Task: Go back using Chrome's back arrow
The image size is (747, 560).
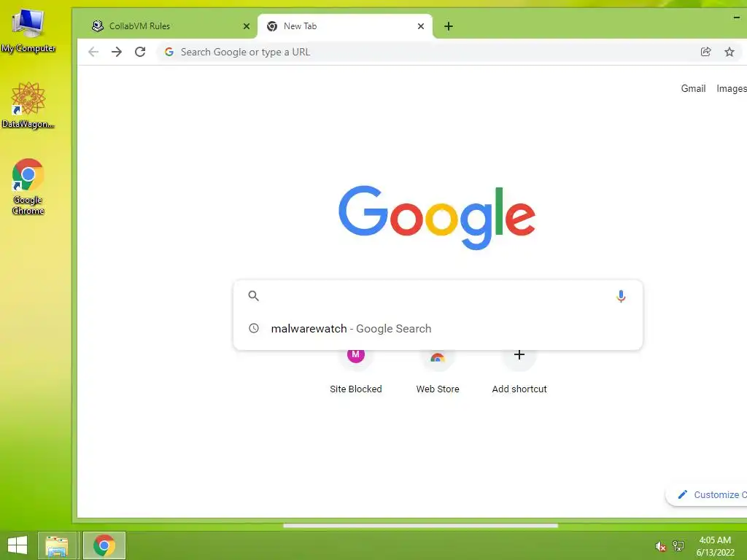Action: [93, 52]
